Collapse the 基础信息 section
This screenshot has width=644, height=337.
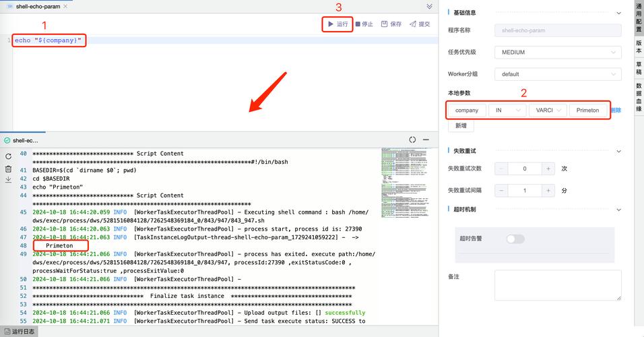click(617, 12)
